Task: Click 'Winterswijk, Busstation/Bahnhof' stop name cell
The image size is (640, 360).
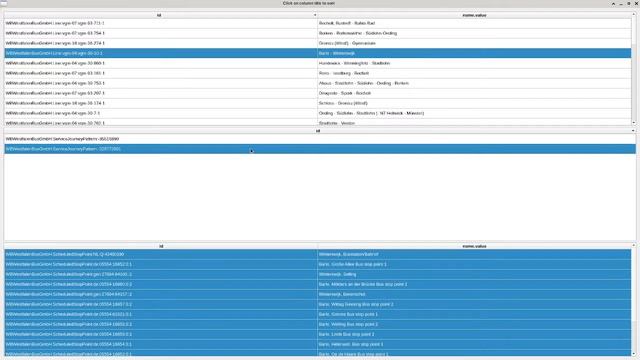Action: tap(474, 254)
